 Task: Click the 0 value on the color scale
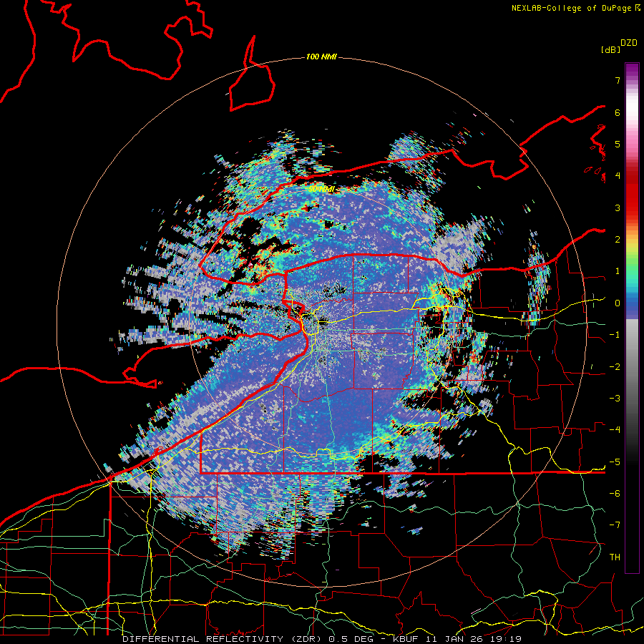tap(618, 303)
